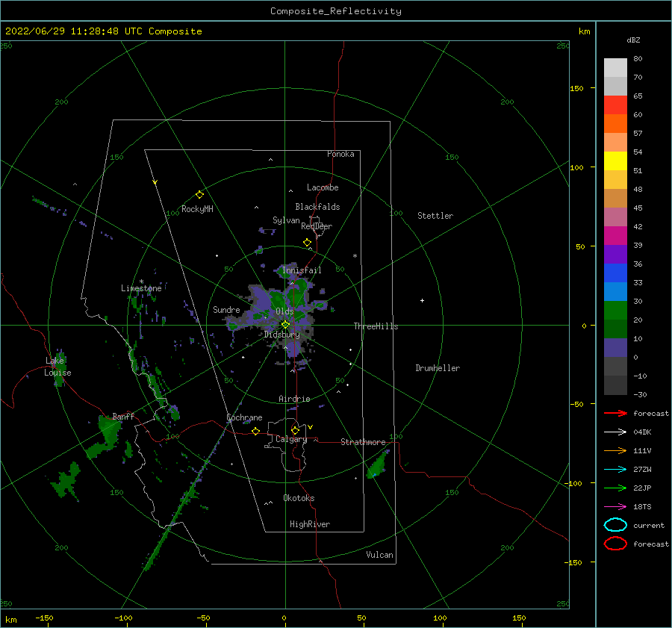Screen dimensions: 672x628
Task: Click the white plus marker south of Stettler
Action: tap(422, 300)
